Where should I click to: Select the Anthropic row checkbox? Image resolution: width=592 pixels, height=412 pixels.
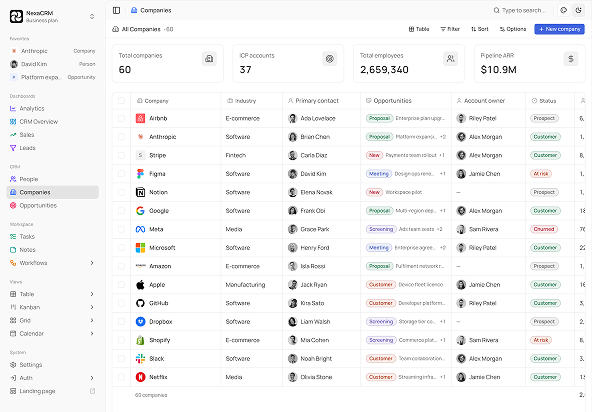[x=121, y=137]
